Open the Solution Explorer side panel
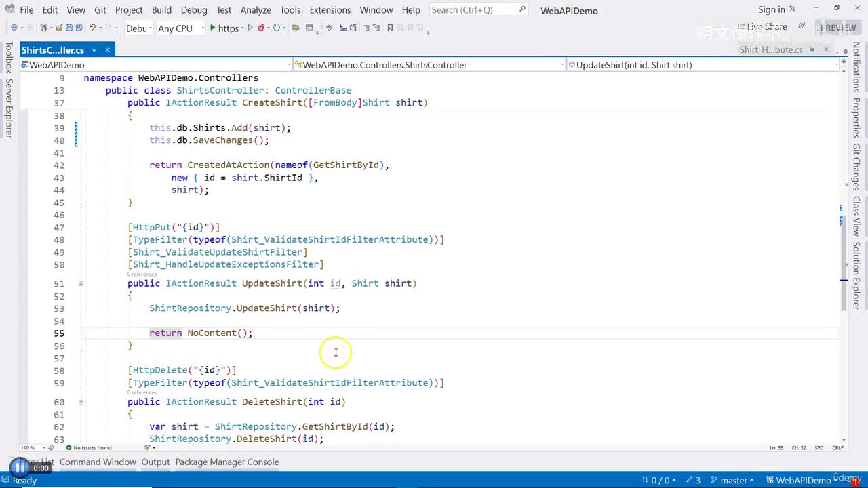Viewport: 868px width, 488px height. coord(856,275)
